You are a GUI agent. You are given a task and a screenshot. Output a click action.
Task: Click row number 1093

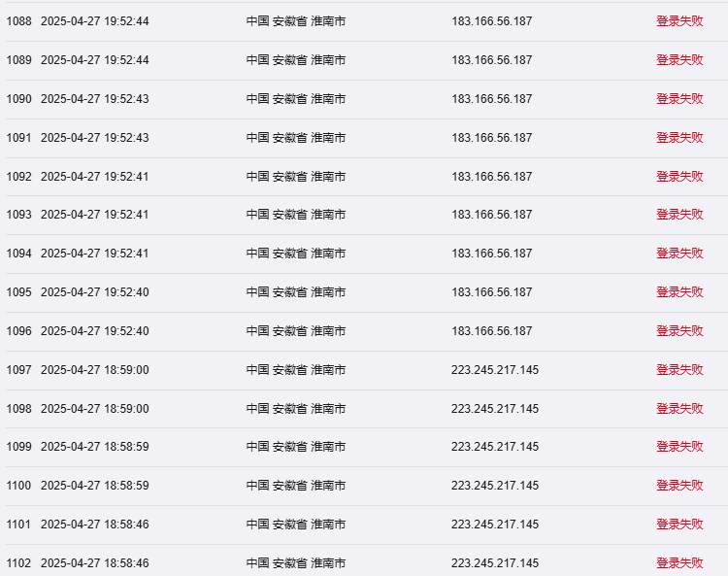tap(19, 215)
